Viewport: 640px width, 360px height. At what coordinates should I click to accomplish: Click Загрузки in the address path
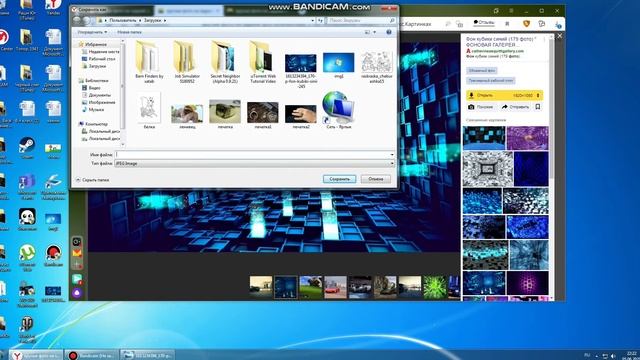point(152,20)
